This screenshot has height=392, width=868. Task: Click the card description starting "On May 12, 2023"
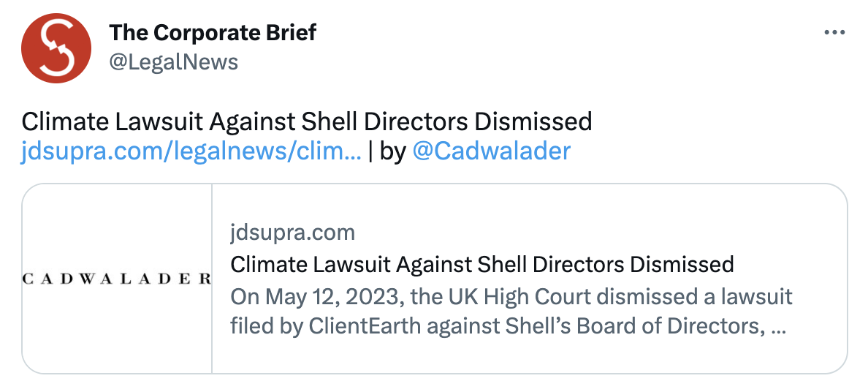click(511, 311)
